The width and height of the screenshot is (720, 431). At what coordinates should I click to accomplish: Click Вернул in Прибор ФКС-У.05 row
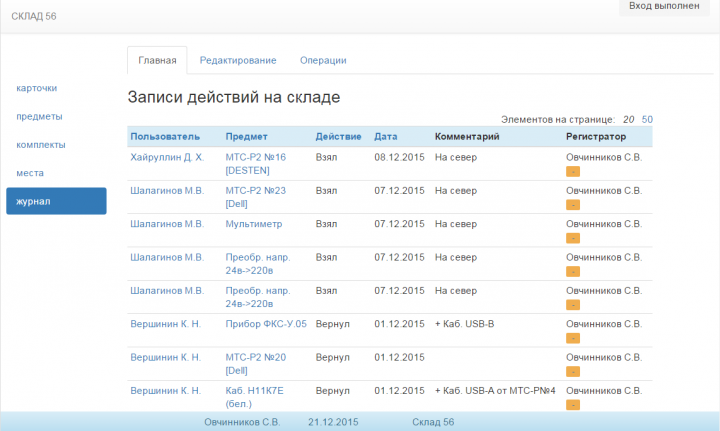[332, 324]
